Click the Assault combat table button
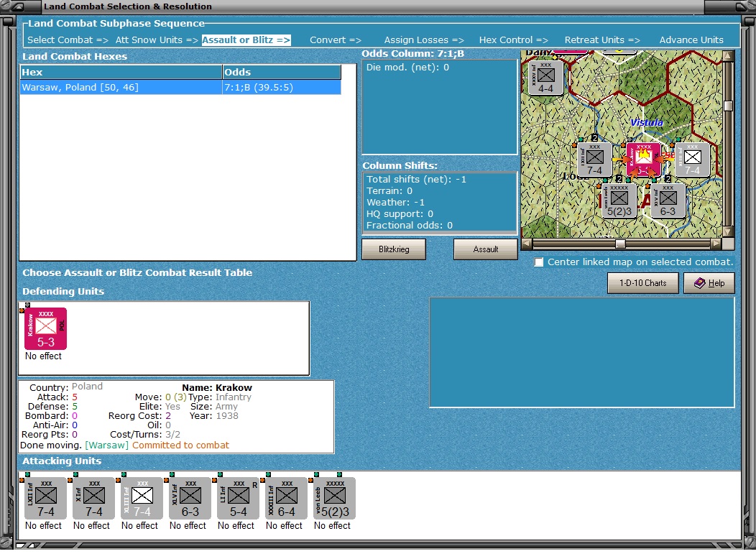The image size is (756, 554). click(x=485, y=249)
